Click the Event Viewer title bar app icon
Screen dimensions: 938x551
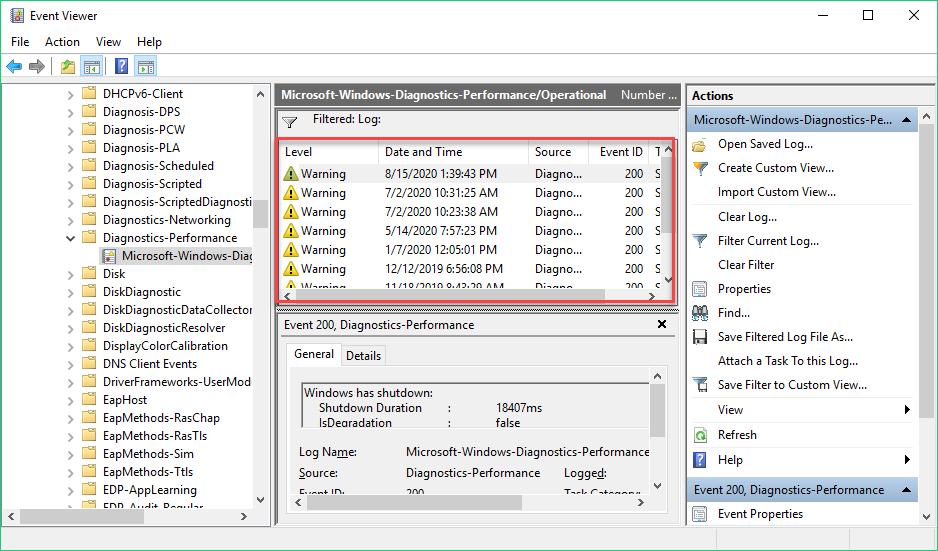click(17, 16)
